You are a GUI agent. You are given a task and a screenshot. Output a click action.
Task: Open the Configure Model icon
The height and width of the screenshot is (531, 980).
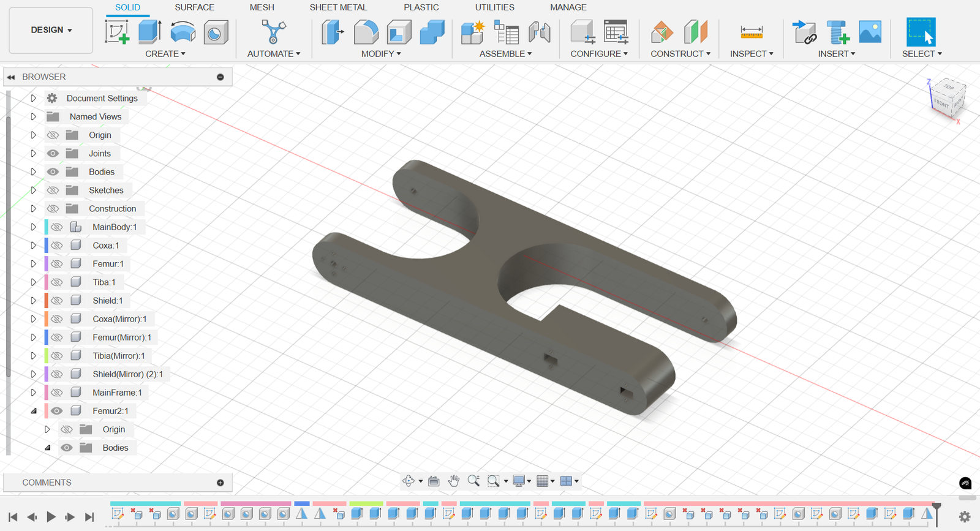click(582, 32)
